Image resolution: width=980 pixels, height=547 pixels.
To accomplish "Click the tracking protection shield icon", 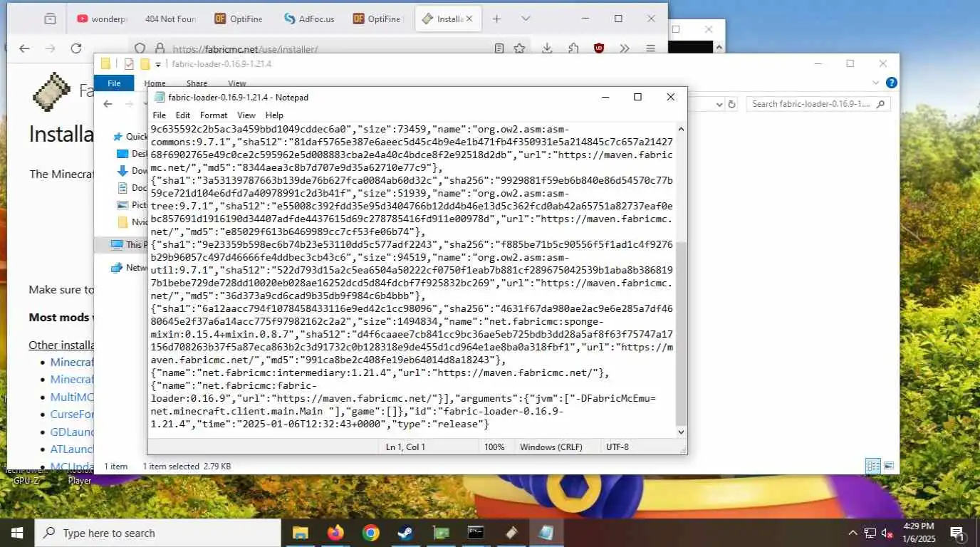I will click(x=140, y=48).
